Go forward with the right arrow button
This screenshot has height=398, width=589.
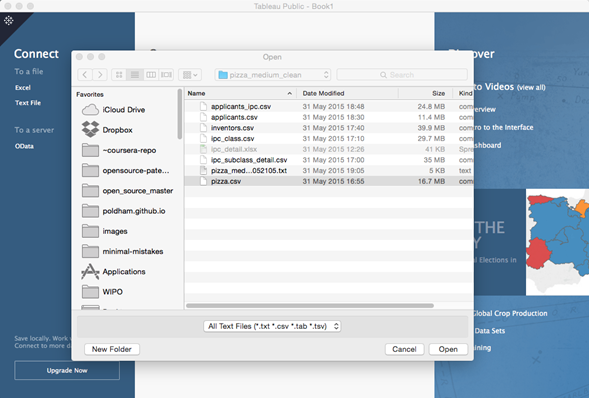pyautogui.click(x=100, y=75)
